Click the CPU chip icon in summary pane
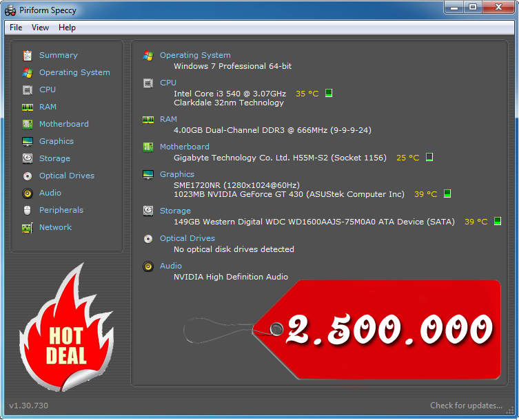This screenshot has width=519, height=420. click(x=148, y=83)
